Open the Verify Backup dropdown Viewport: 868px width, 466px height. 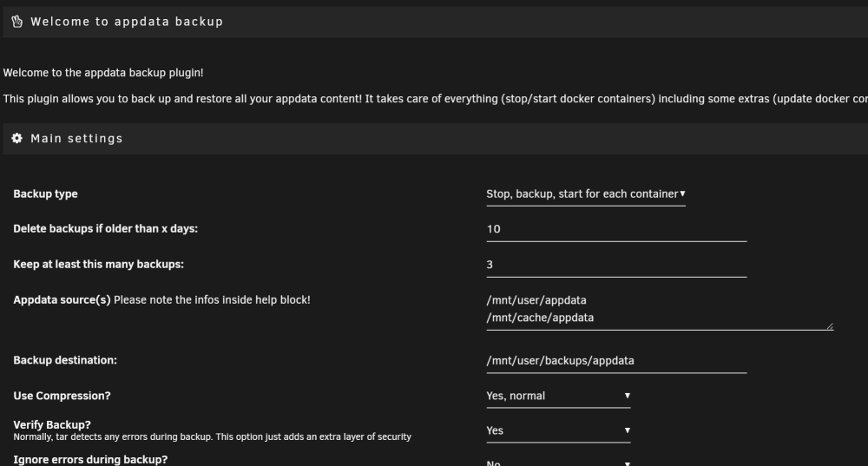click(558, 430)
